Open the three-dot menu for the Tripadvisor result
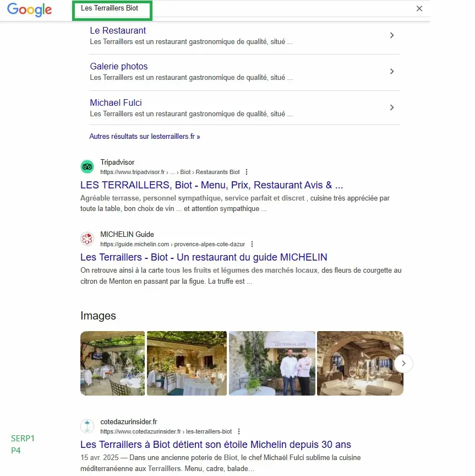475x476 pixels. [247, 172]
